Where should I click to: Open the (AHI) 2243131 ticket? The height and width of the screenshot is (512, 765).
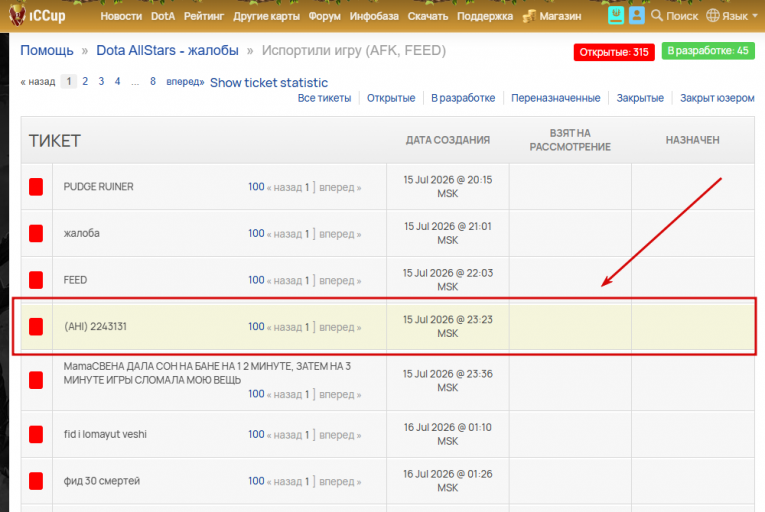point(96,327)
